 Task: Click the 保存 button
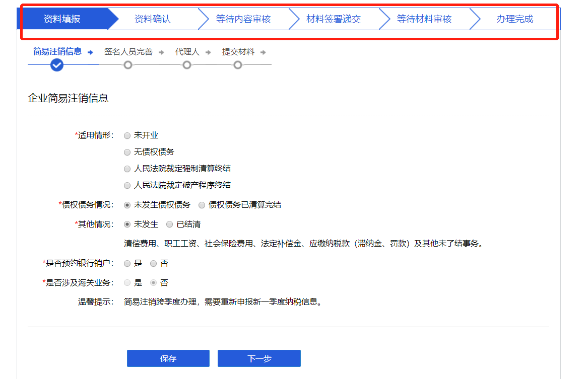168,358
